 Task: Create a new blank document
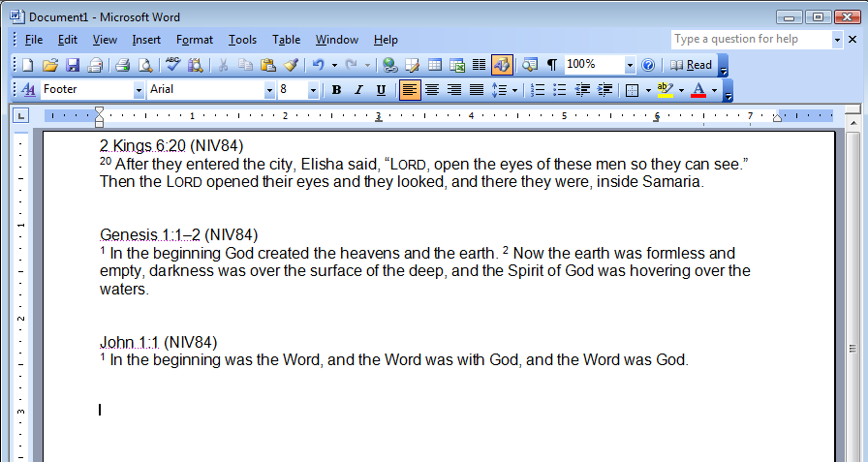(x=27, y=65)
